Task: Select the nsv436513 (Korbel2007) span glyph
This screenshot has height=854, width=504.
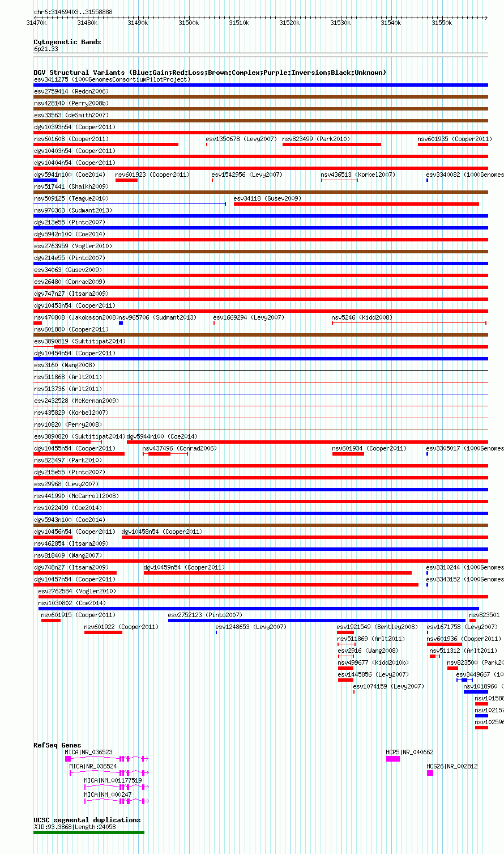Action: (339, 180)
